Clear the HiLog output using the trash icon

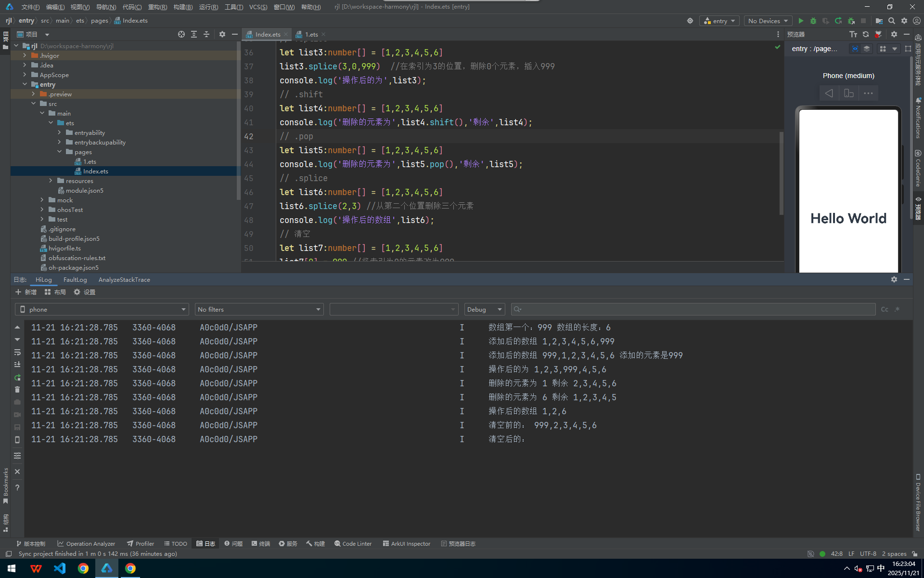[x=17, y=390]
